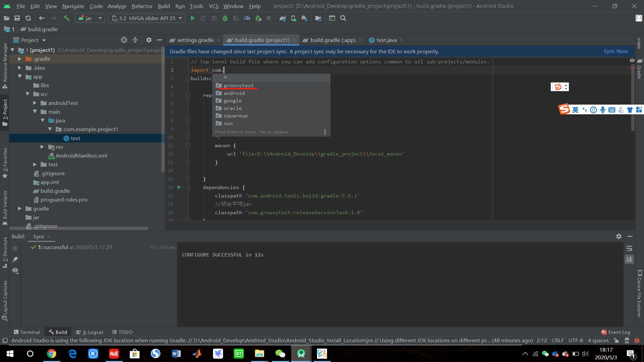644x362 pixels.
Task: Save all files via toolbar floppy icon
Action: coord(17,18)
